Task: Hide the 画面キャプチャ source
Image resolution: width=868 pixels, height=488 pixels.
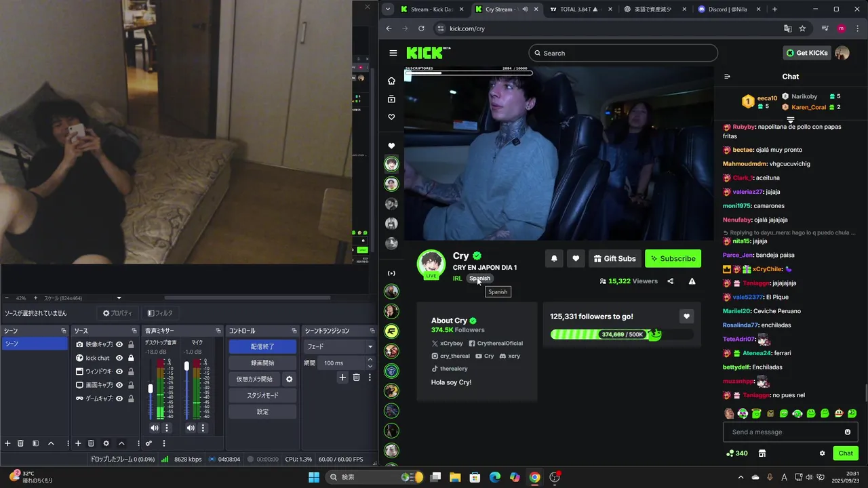Action: coord(119,385)
